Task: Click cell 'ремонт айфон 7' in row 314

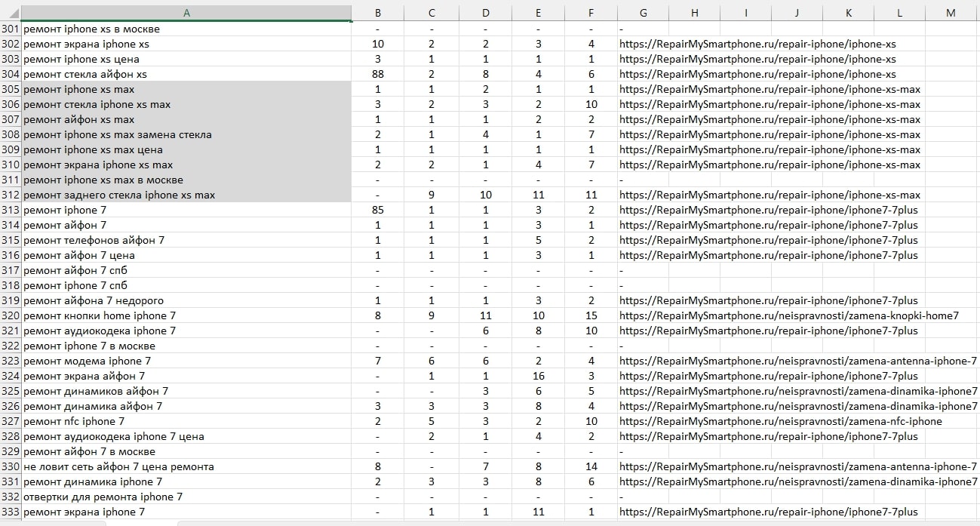Action: (x=187, y=225)
